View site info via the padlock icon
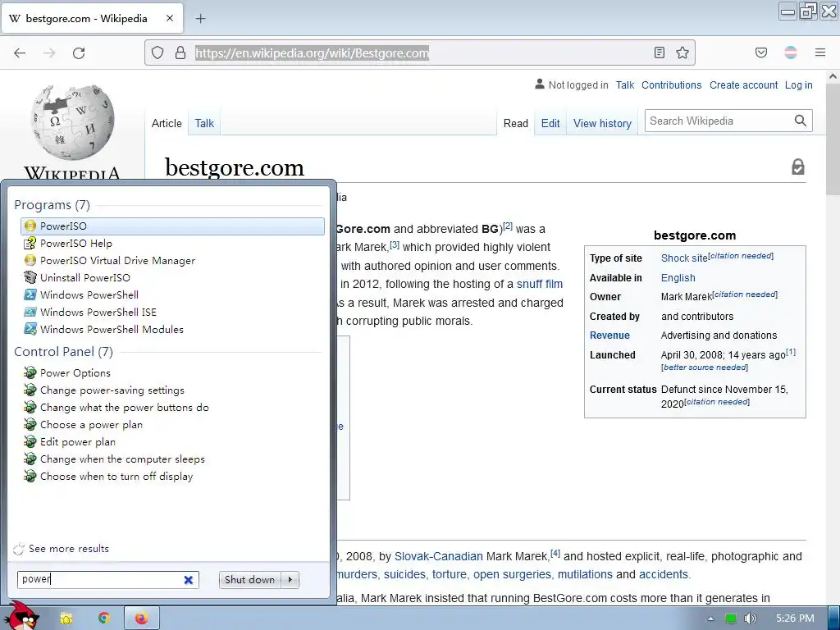This screenshot has width=840, height=630. coord(180,52)
